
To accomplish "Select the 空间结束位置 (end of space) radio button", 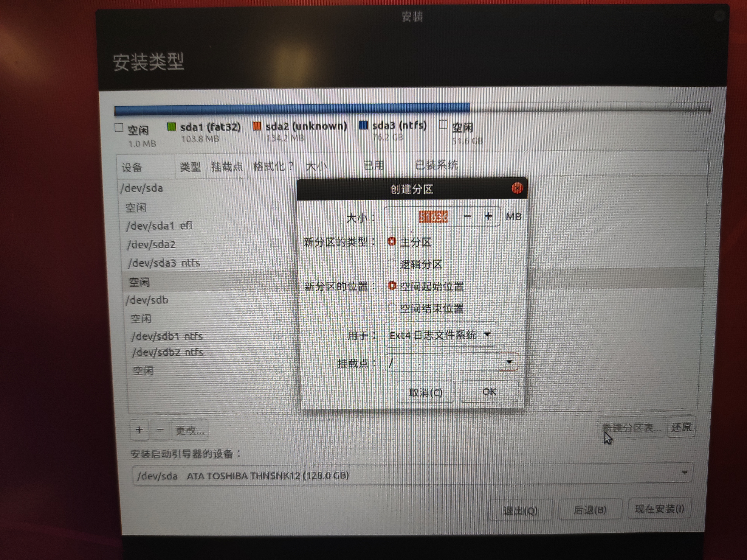I will click(392, 307).
